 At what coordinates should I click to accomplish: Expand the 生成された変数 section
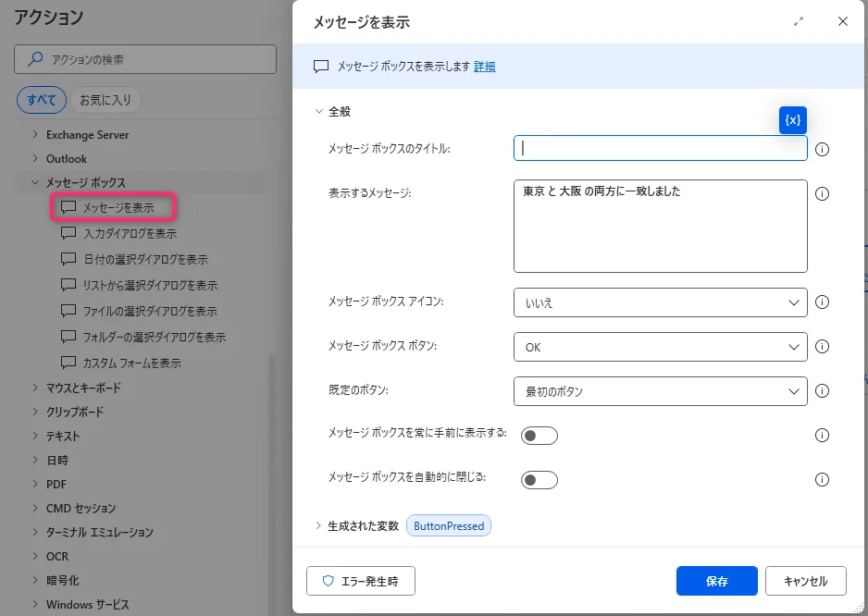[319, 525]
